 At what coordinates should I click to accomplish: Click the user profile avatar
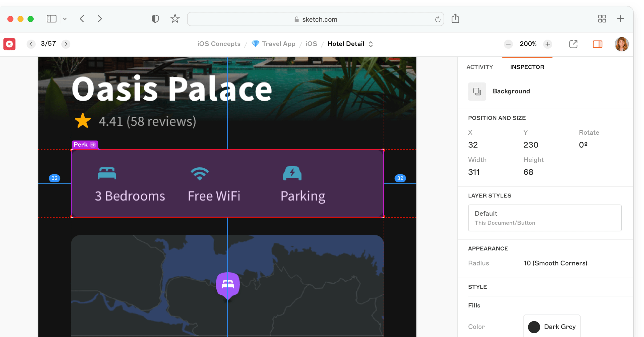click(621, 44)
